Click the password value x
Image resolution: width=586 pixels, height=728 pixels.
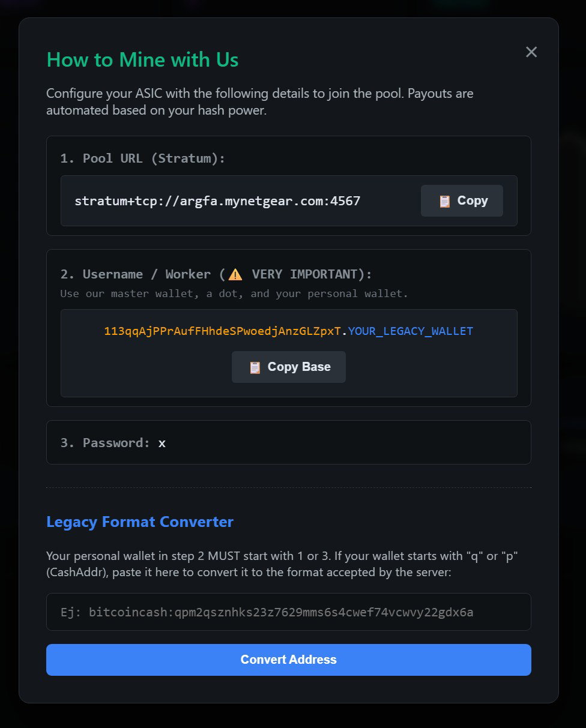click(x=162, y=443)
